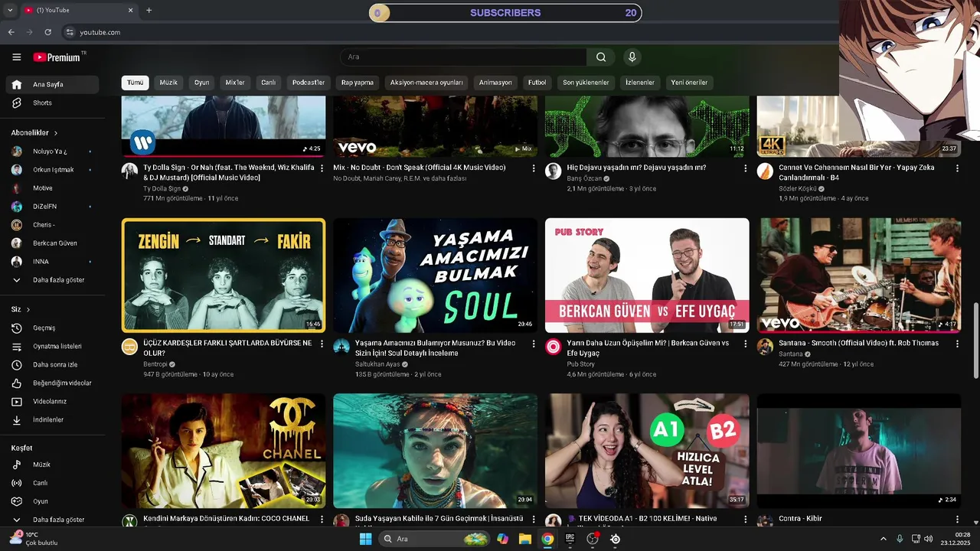Select the Yeni öneriler chip
This screenshot has height=551, width=980.
(689, 83)
